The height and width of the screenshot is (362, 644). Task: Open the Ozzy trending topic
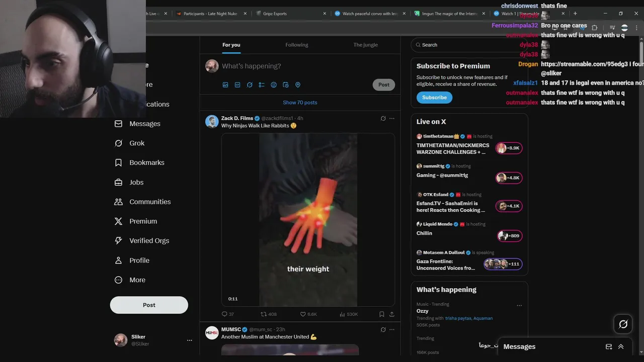point(423,311)
